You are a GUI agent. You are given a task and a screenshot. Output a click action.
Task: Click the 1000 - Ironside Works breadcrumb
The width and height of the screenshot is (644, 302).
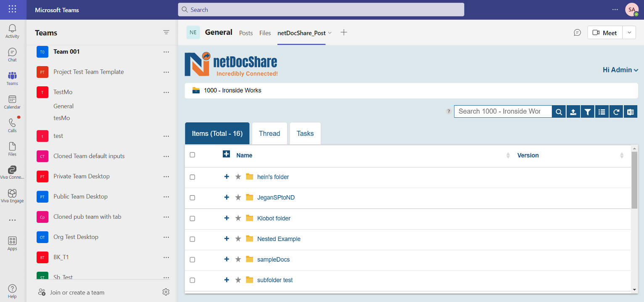[x=232, y=90]
